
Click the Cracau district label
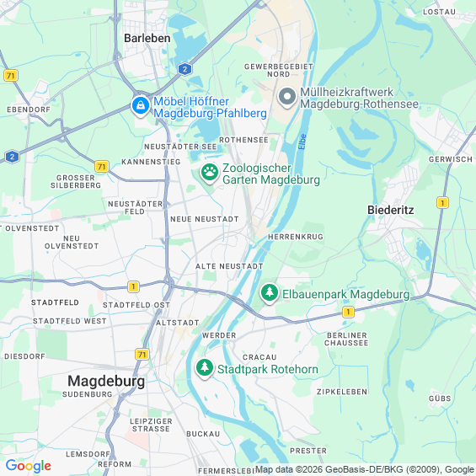point(259,357)
